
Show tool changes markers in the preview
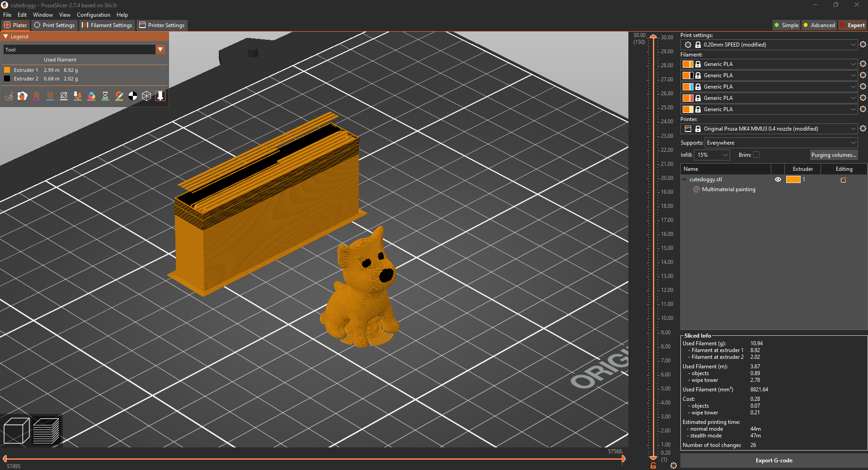click(x=78, y=96)
